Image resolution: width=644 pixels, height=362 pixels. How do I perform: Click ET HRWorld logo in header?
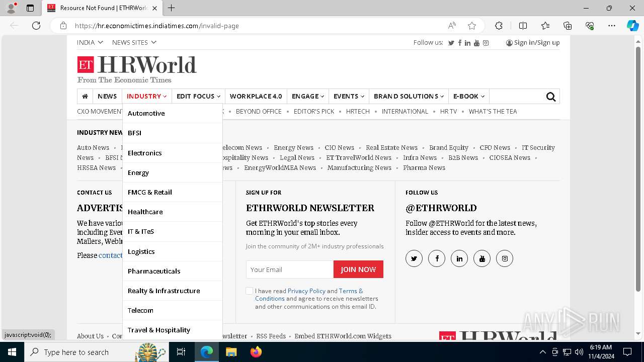(x=137, y=69)
